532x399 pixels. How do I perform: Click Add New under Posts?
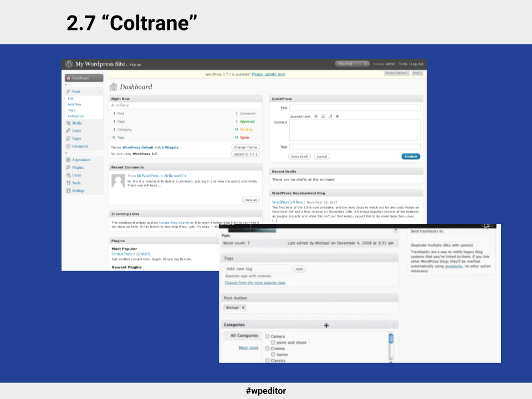[x=74, y=104]
